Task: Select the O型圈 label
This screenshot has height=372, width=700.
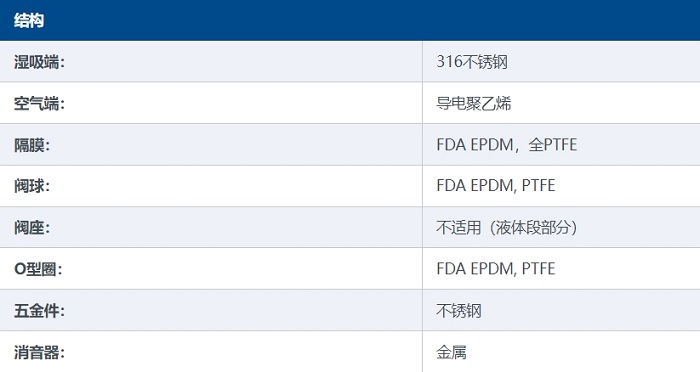Action: coord(38,269)
